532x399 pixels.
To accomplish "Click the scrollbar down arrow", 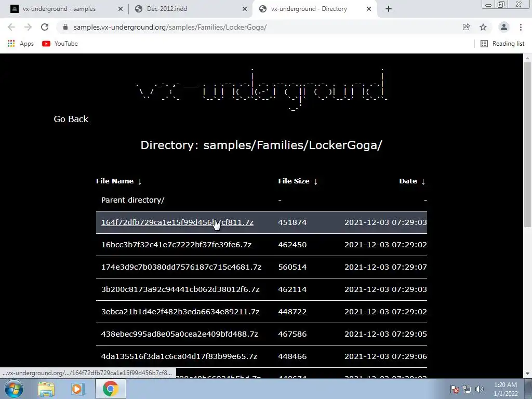I will pyautogui.click(x=527, y=374).
